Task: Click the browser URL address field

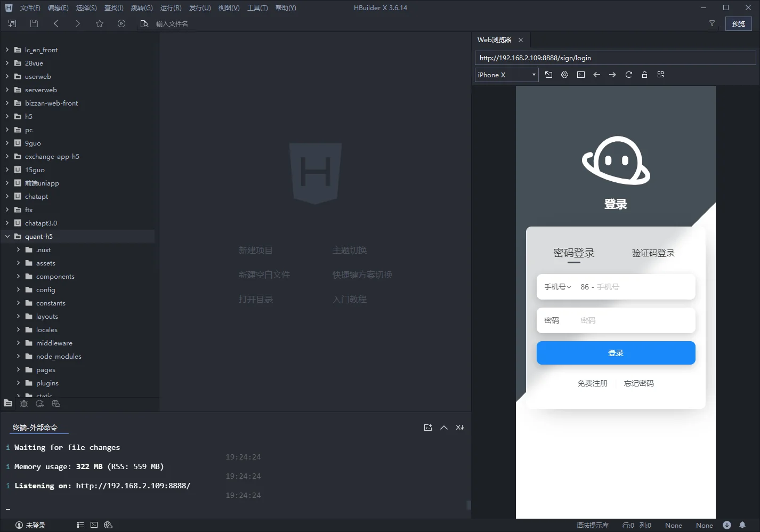Action: [x=615, y=58]
